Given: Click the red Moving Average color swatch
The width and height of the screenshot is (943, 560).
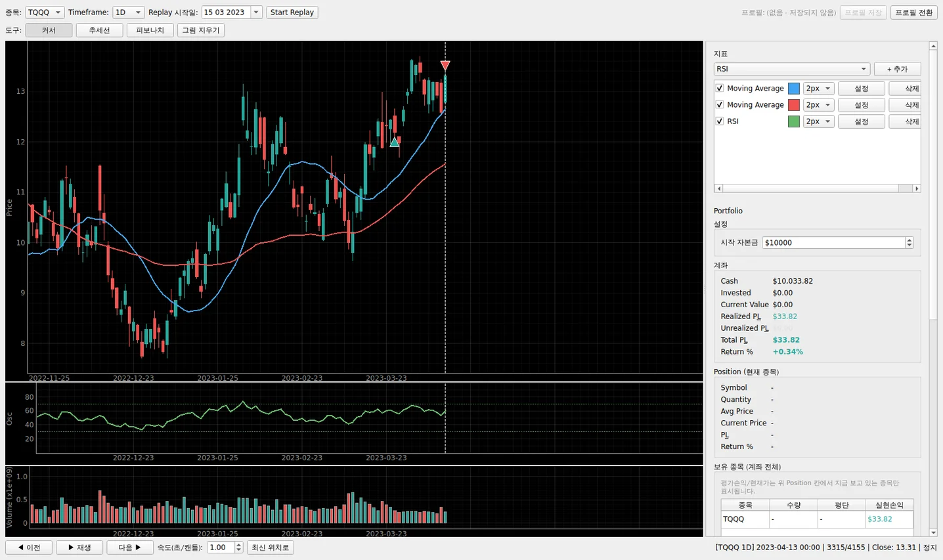Looking at the screenshot, I should point(794,105).
